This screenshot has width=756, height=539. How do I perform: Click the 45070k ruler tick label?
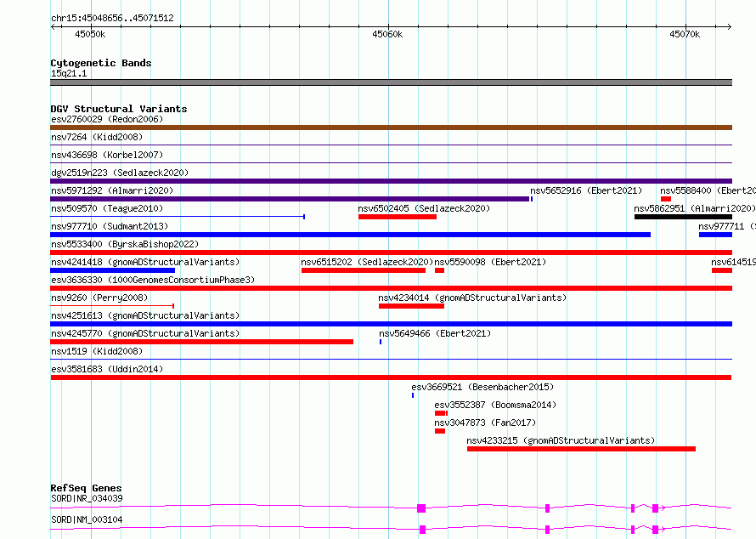(685, 34)
